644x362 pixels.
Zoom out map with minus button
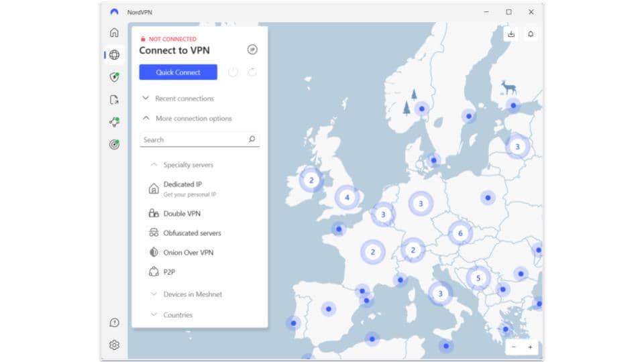coord(513,347)
